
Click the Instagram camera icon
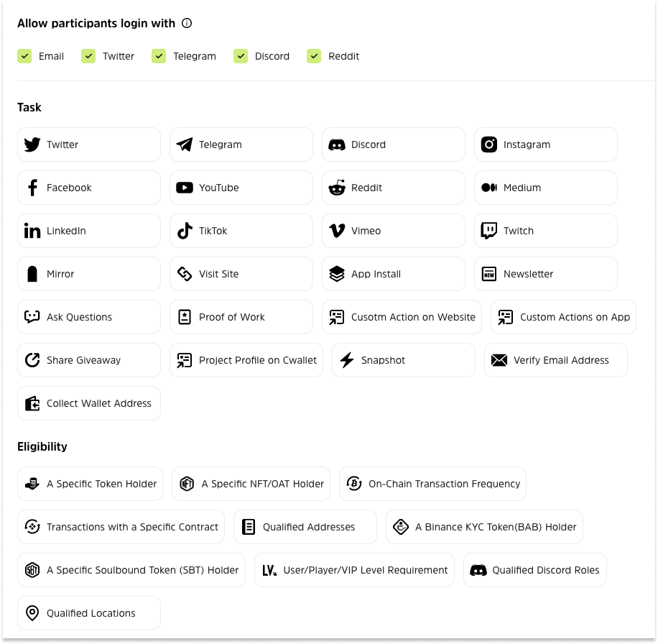489,144
